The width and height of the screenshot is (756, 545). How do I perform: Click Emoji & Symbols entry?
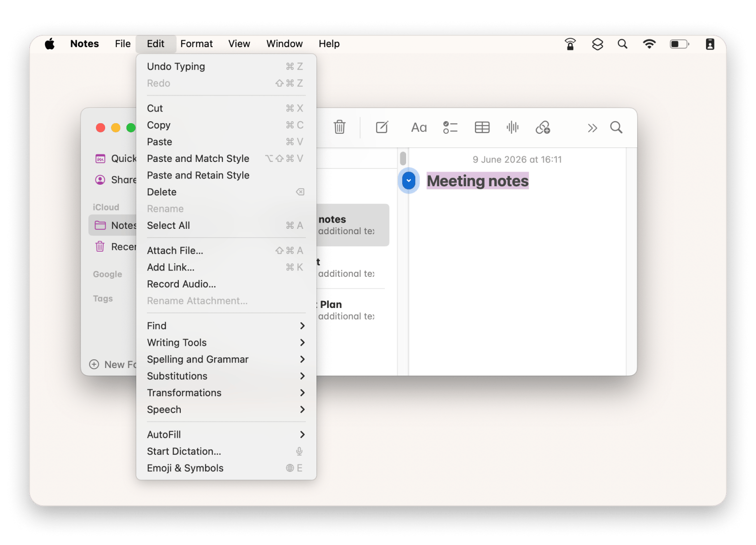click(x=226, y=468)
